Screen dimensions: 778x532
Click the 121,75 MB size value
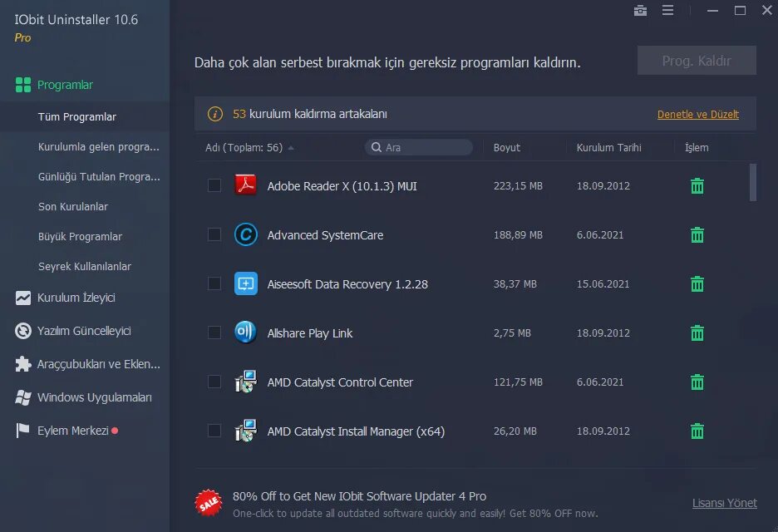tap(518, 382)
